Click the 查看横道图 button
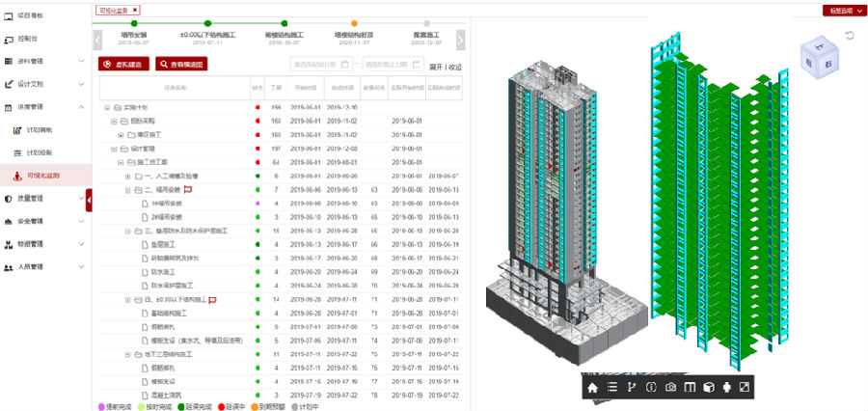The height and width of the screenshot is (411, 868). tap(180, 65)
